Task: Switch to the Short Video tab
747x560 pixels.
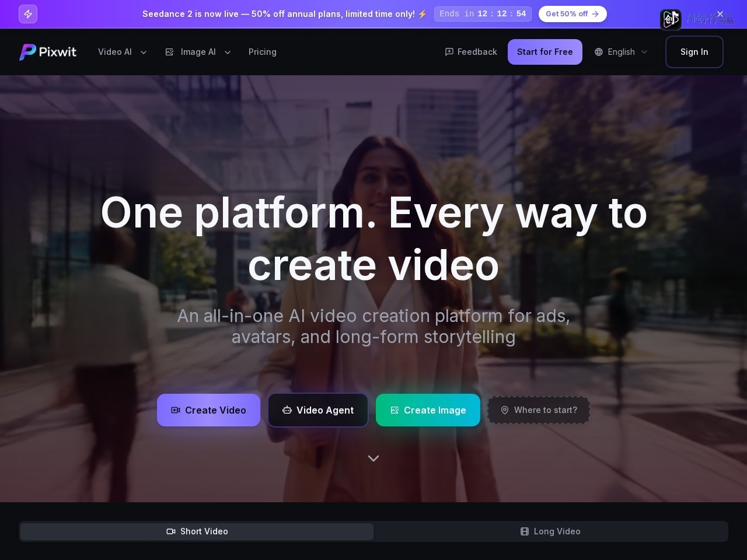Action: tap(197, 531)
